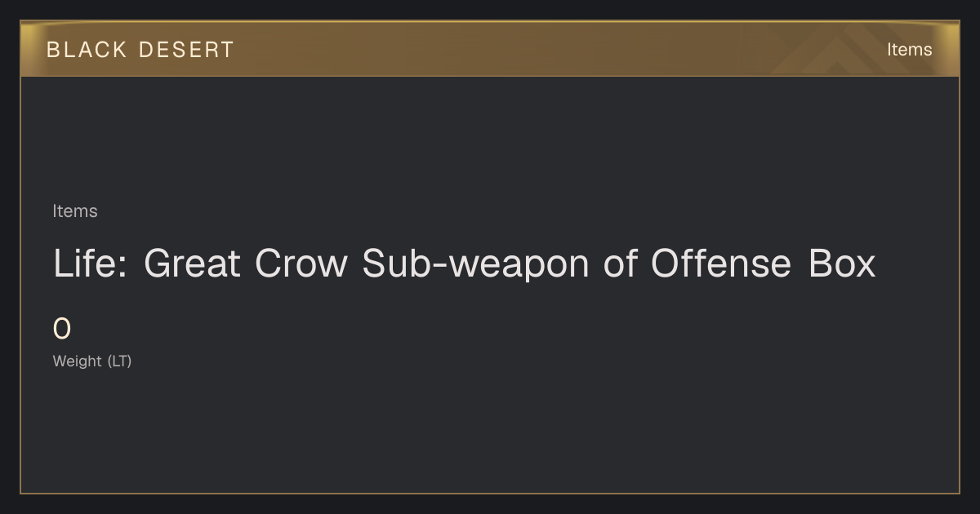Click the Life: Great Crow Sub-weapon title
This screenshot has height=514, width=980.
point(464,264)
